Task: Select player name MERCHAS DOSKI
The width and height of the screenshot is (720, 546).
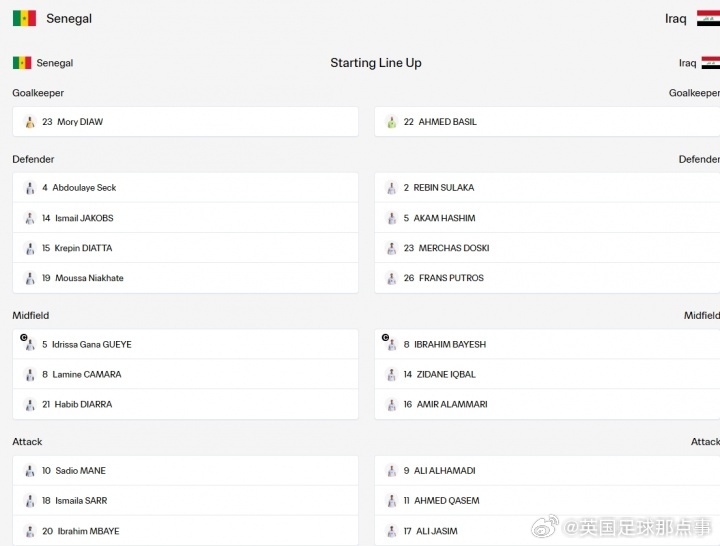Action: (454, 248)
